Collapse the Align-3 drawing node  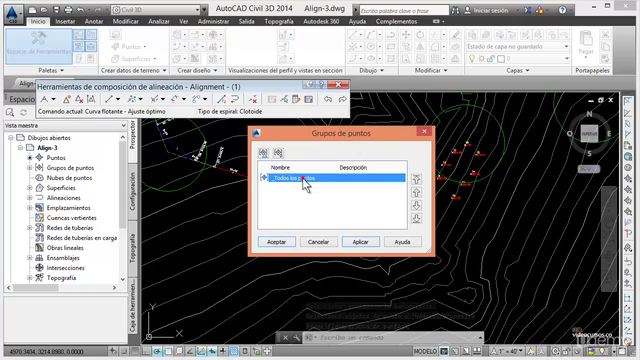[x=20, y=148]
